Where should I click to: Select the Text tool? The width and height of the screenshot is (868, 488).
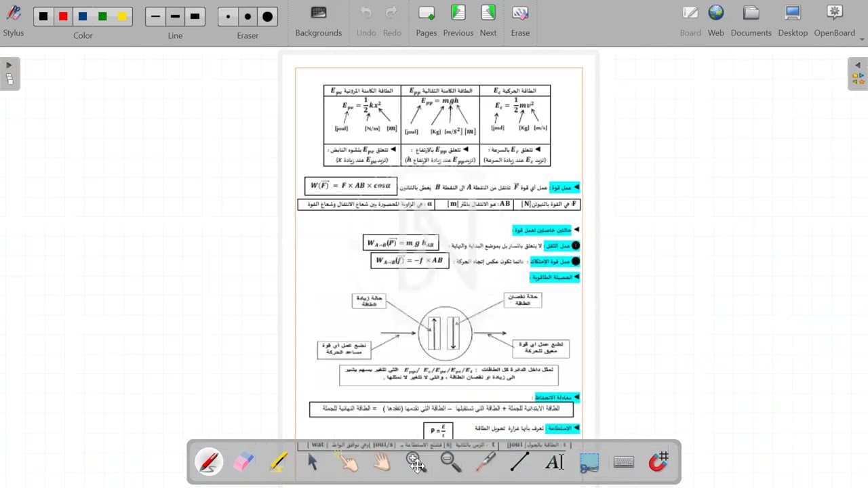pyautogui.click(x=555, y=462)
